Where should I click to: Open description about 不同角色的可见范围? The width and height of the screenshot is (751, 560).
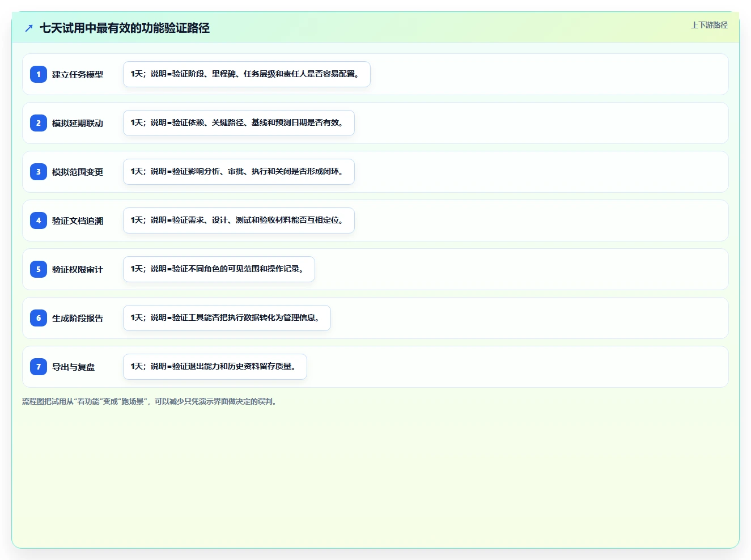click(x=219, y=269)
